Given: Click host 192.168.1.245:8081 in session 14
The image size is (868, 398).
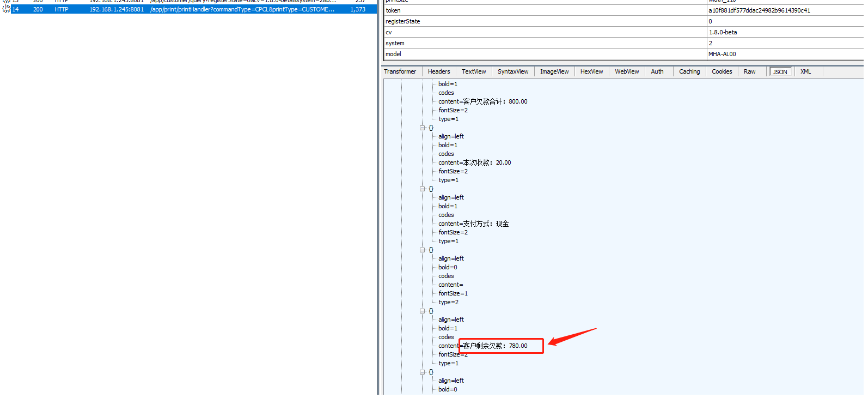Looking at the screenshot, I should pyautogui.click(x=117, y=9).
